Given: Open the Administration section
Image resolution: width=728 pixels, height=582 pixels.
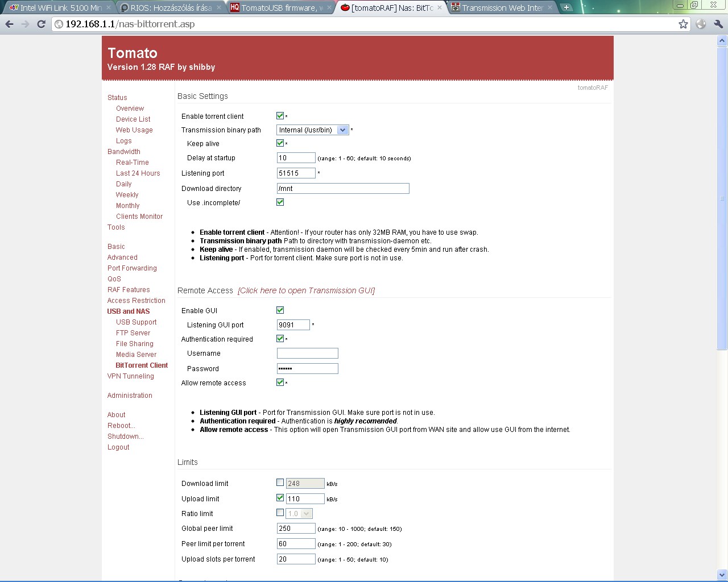Looking at the screenshot, I should click(130, 396).
